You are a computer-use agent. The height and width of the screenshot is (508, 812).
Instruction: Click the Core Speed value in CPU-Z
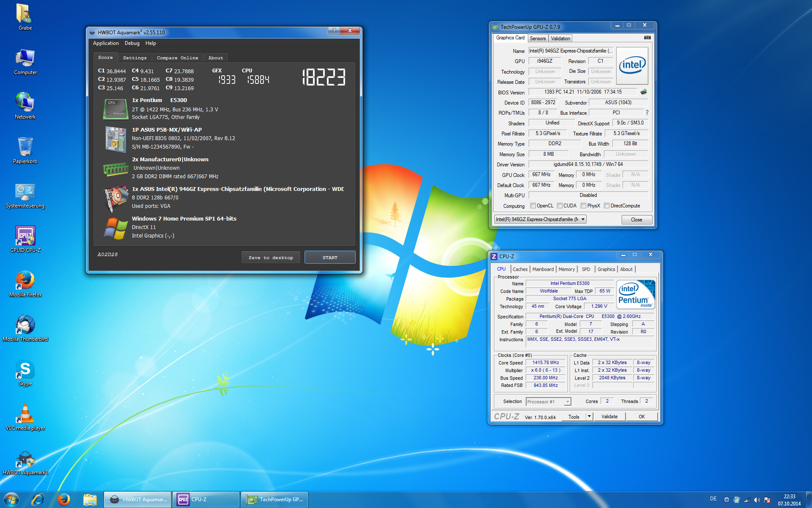tap(546, 363)
